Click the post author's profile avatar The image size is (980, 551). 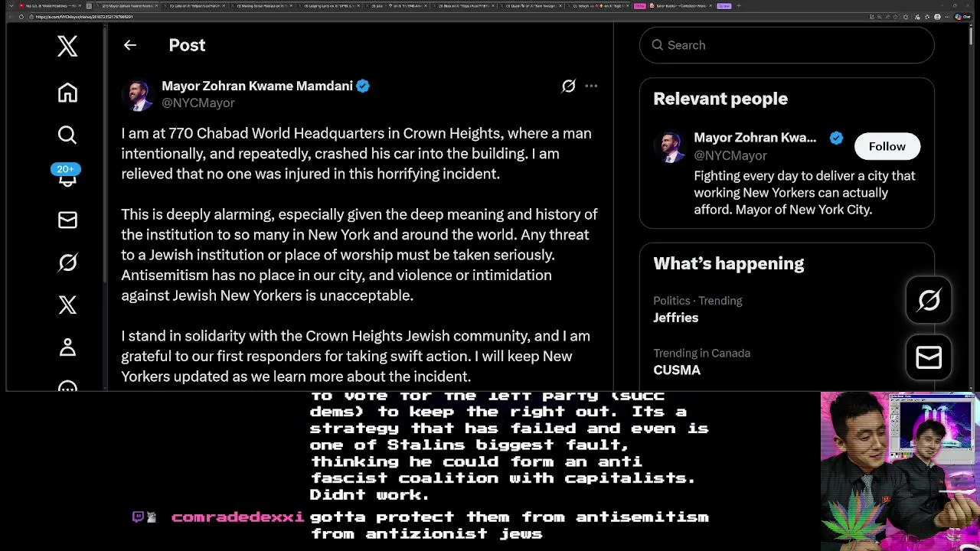pyautogui.click(x=138, y=94)
